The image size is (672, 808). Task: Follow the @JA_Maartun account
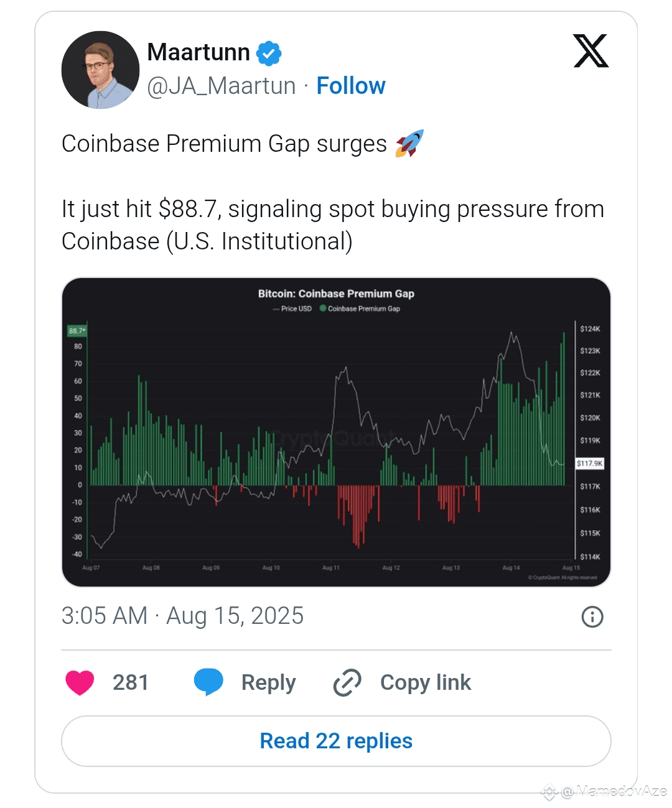point(351,86)
